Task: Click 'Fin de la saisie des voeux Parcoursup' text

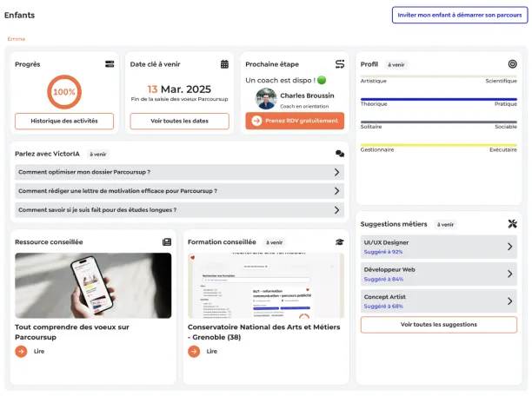Action: pos(179,99)
